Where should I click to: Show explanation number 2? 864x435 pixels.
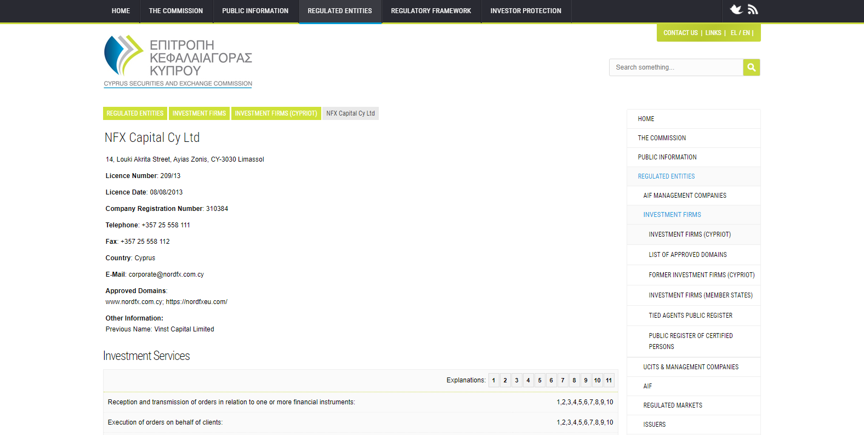tap(505, 380)
